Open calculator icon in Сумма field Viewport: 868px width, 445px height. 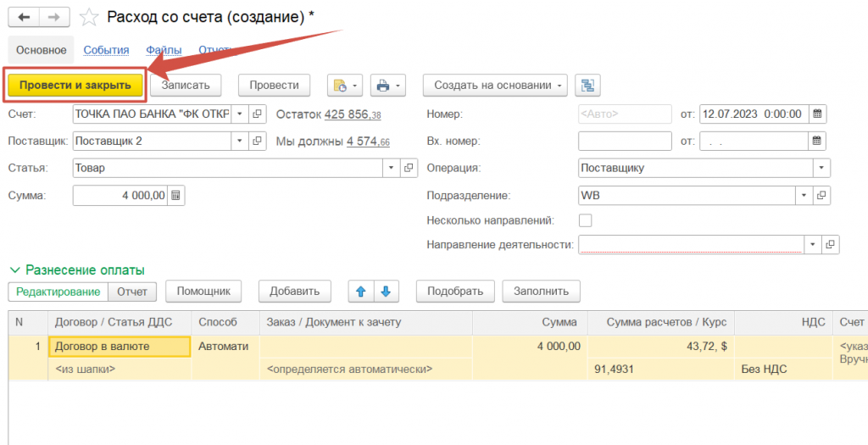tap(176, 196)
